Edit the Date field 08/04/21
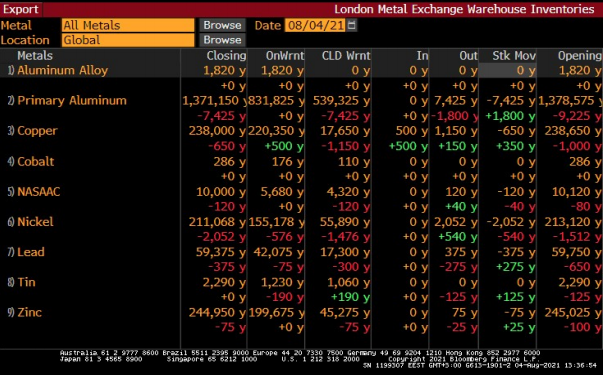The width and height of the screenshot is (603, 375). pos(315,25)
